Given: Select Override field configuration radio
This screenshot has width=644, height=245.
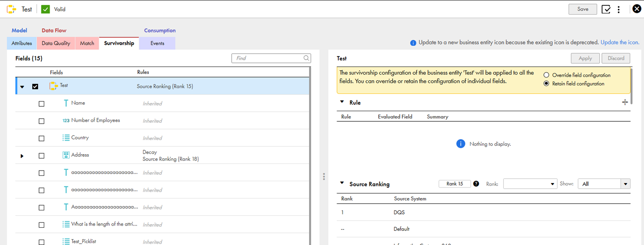Looking at the screenshot, I should point(546,75).
